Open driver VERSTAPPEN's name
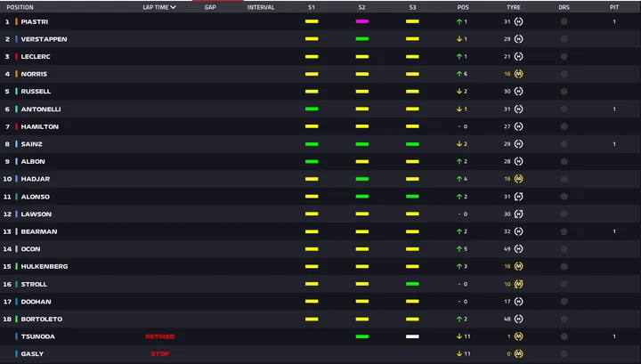Screen dimensions: 641x364 44,39
